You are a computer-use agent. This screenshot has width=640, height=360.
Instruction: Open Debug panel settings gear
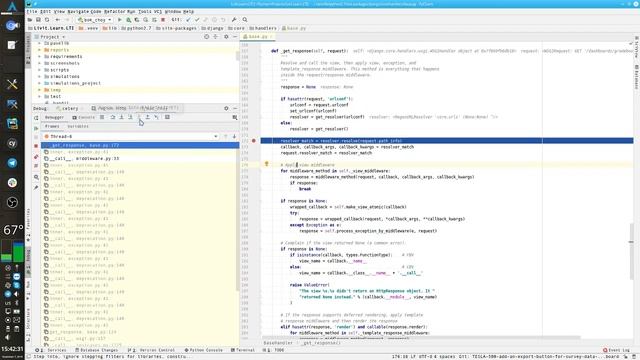[226, 108]
